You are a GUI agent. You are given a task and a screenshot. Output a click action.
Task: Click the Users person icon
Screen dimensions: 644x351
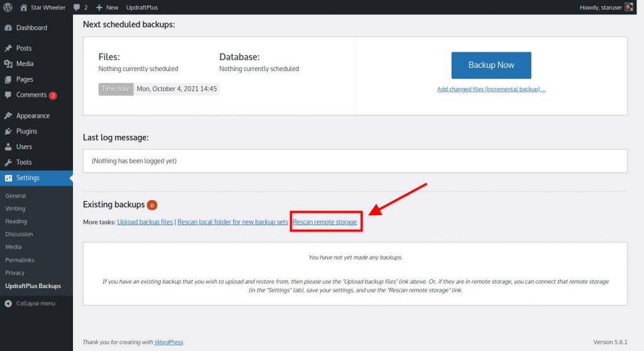click(x=8, y=147)
